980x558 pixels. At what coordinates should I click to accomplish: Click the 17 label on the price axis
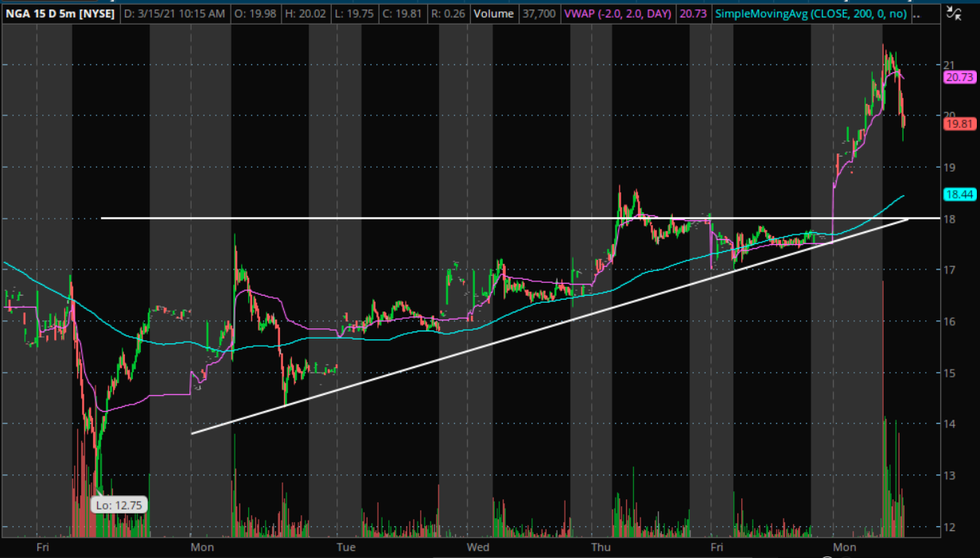coord(948,270)
